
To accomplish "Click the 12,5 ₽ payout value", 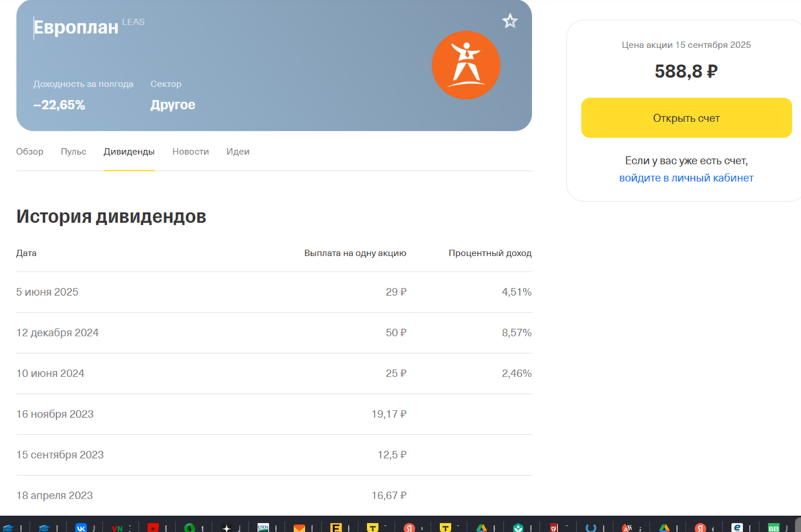I will (392, 455).
